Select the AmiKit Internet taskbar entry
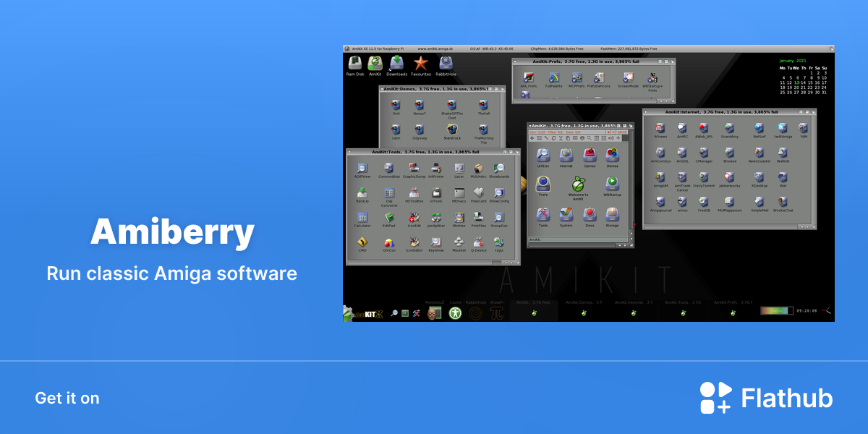The height and width of the screenshot is (434, 868). coord(634,310)
